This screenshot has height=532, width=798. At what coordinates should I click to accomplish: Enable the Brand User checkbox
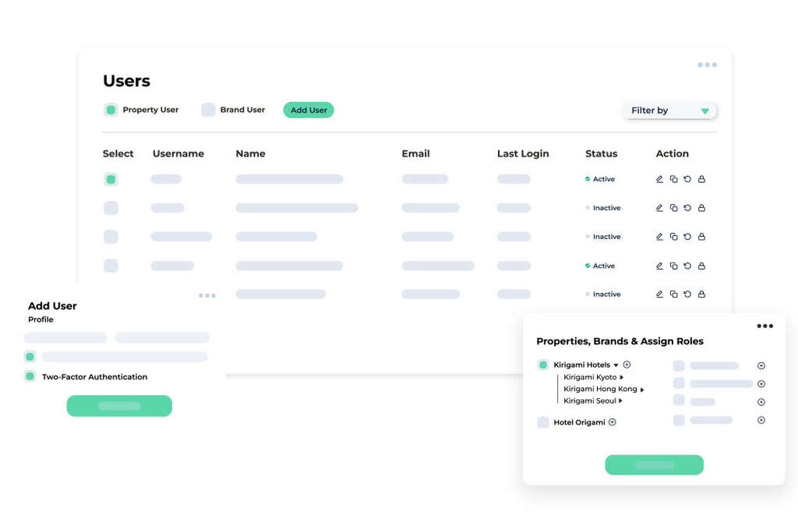click(x=208, y=110)
